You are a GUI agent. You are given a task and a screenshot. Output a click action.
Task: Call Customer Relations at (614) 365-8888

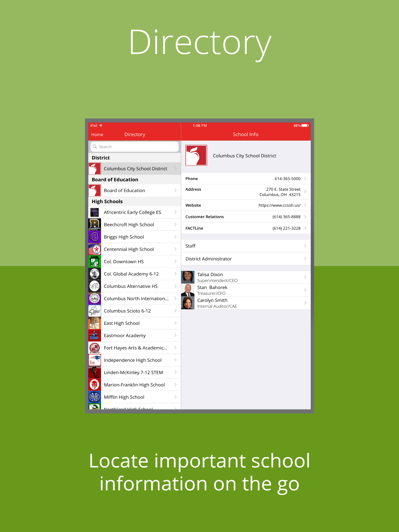[x=286, y=217]
